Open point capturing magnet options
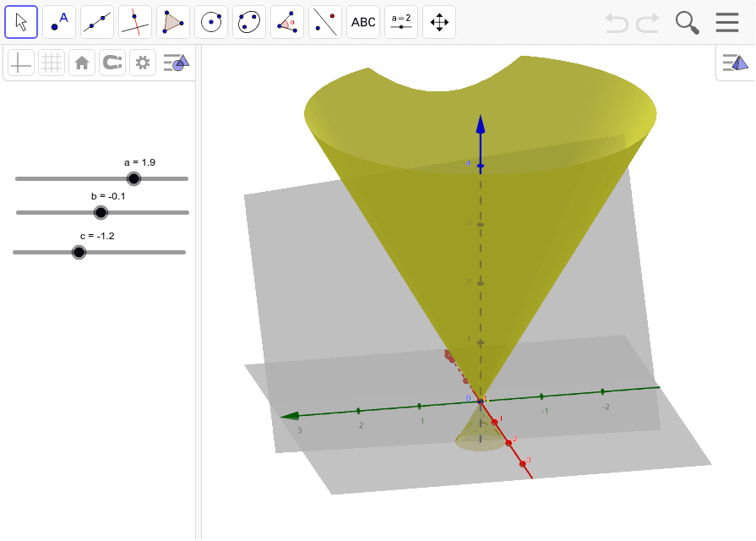 coord(112,63)
